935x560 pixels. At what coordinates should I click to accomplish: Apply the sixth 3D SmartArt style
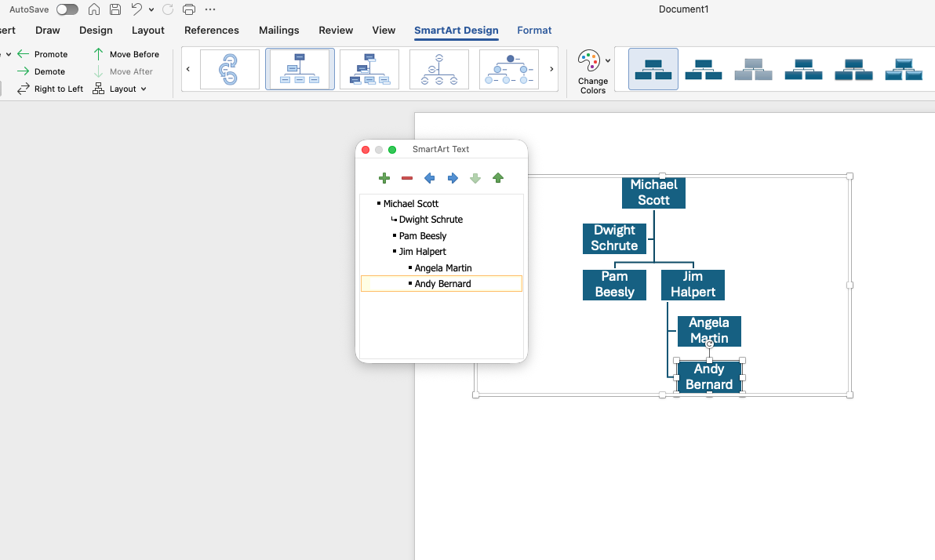904,69
